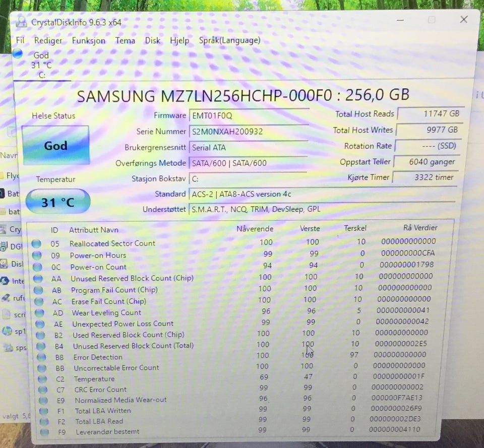This screenshot has height=448, width=484.
Task: Click status orb for Unused Reserved Block Count (Chip)
Action: tap(38, 279)
